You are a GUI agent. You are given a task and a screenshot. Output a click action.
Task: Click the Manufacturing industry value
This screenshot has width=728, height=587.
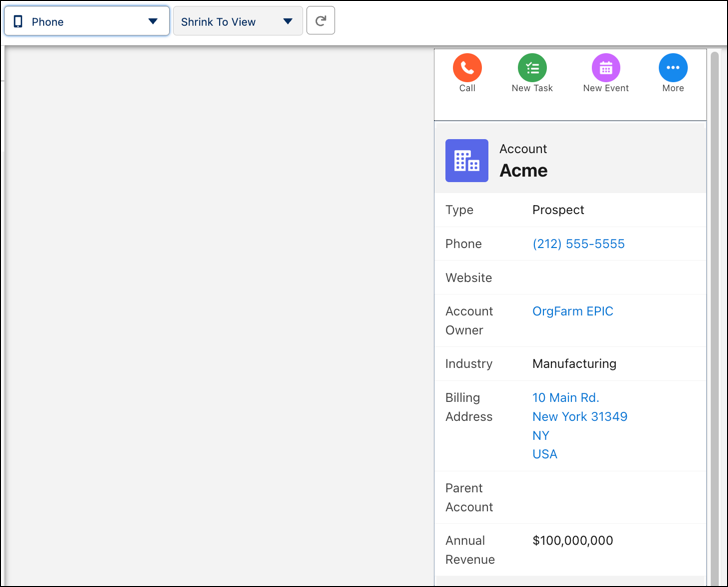pos(574,364)
